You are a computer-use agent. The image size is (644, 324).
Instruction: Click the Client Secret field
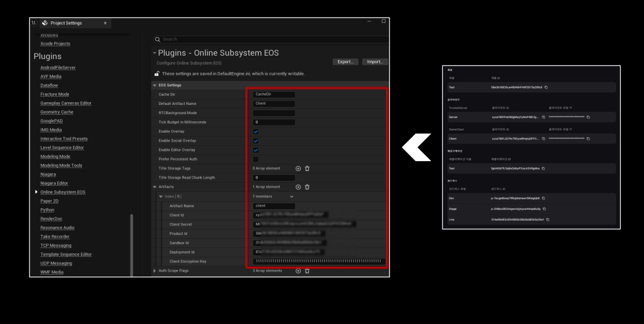click(x=304, y=224)
